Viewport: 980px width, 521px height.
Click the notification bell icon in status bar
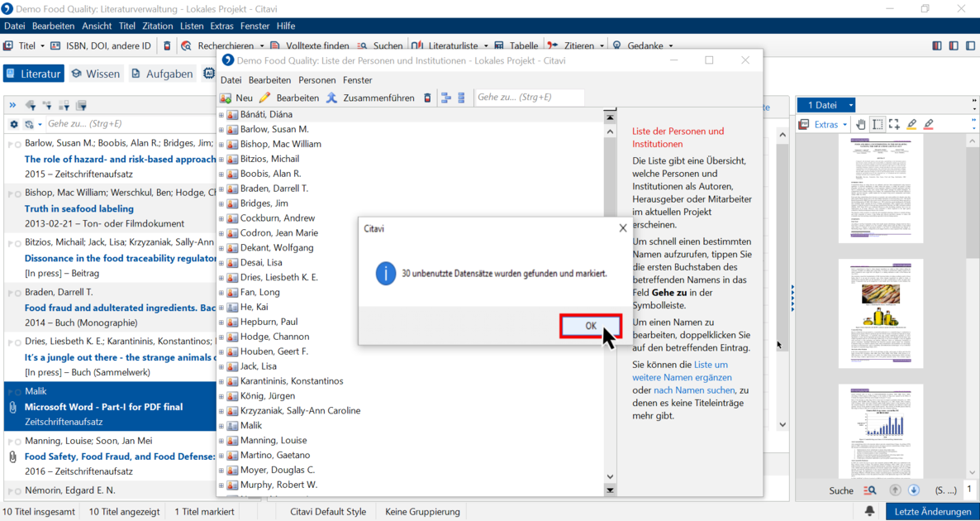pyautogui.click(x=869, y=512)
